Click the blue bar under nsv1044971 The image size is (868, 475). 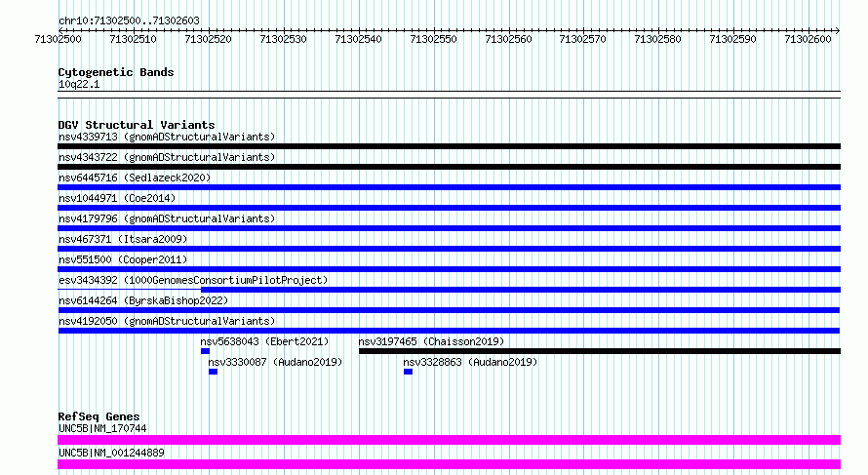(x=449, y=208)
